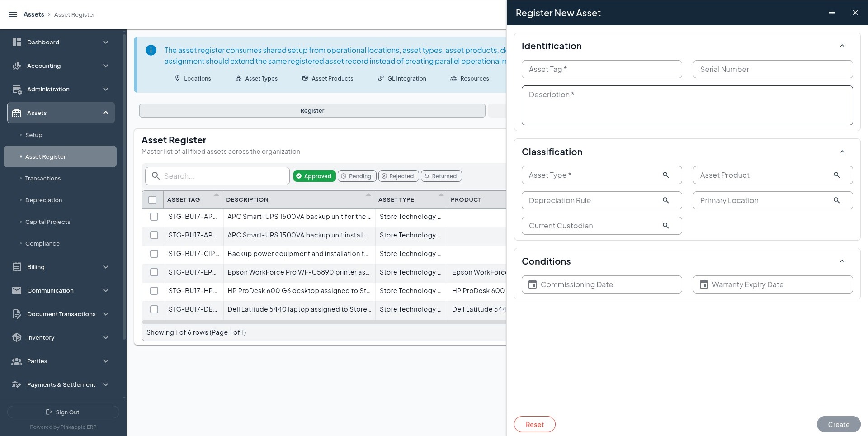Viewport: 868px width, 436px height.
Task: Click the Parties people icon
Action: click(x=17, y=361)
